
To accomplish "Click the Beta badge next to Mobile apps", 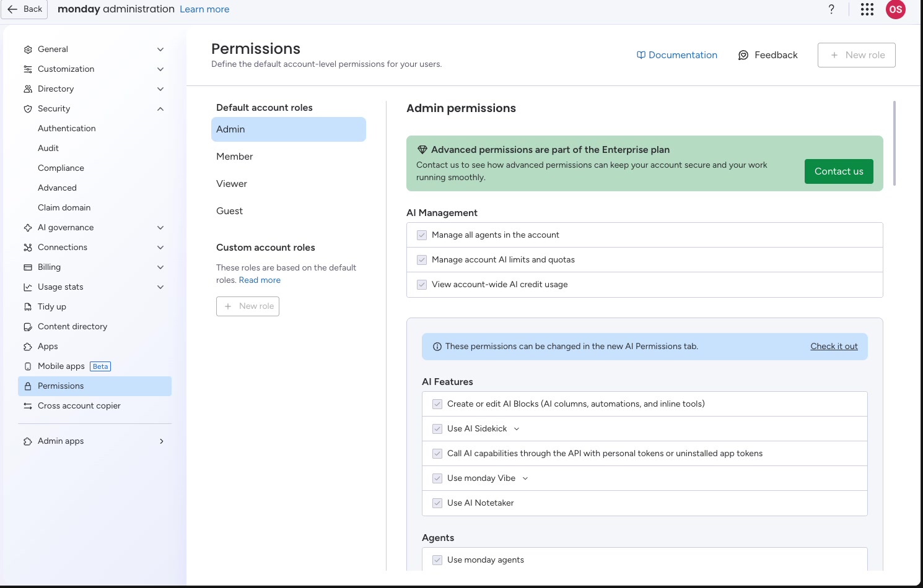I will coord(100,366).
